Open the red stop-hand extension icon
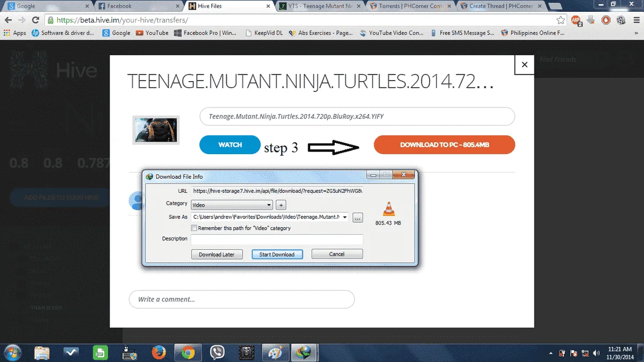 pyautogui.click(x=606, y=20)
